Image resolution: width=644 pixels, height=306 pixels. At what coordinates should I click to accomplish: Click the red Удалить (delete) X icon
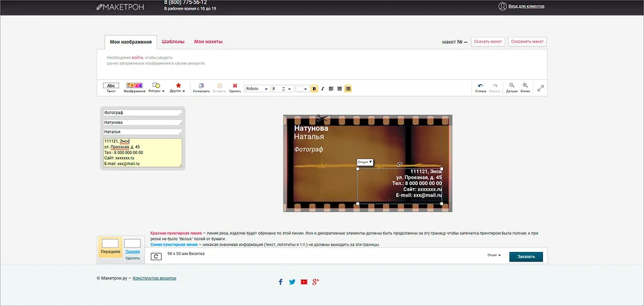click(234, 86)
